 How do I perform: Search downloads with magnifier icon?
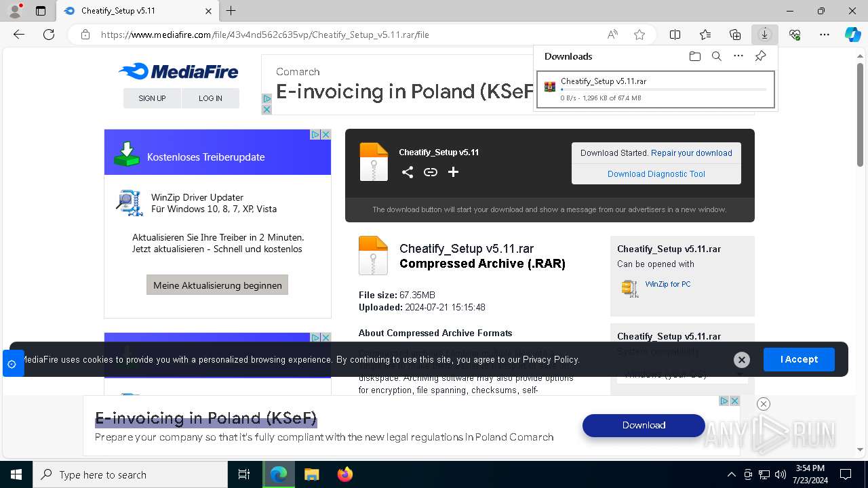[x=716, y=56]
